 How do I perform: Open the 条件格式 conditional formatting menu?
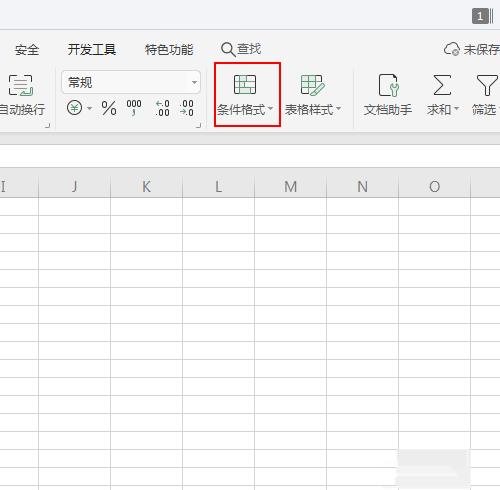(x=245, y=95)
